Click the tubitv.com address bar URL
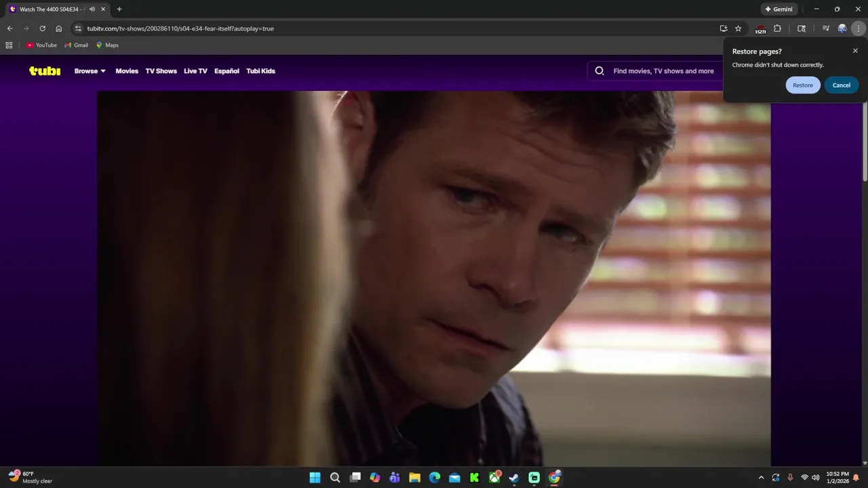The height and width of the screenshot is (488, 868). pyautogui.click(x=180, y=28)
